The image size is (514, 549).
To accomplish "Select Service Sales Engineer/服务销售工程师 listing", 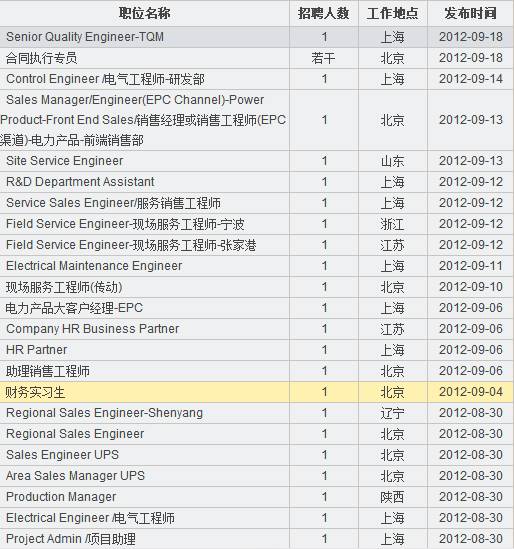I will [x=113, y=203].
